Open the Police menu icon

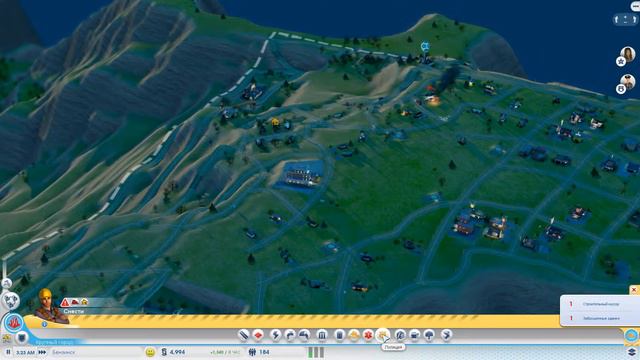tap(382, 335)
